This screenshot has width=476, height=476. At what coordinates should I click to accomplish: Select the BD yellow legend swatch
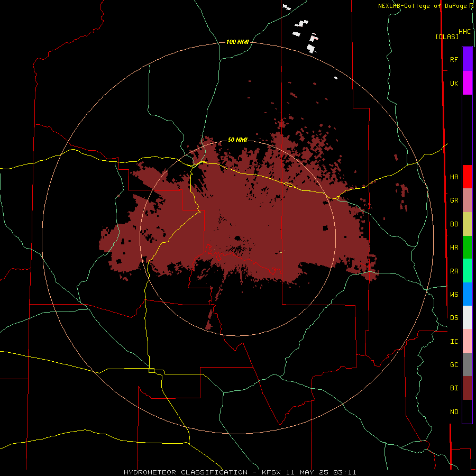point(467,224)
